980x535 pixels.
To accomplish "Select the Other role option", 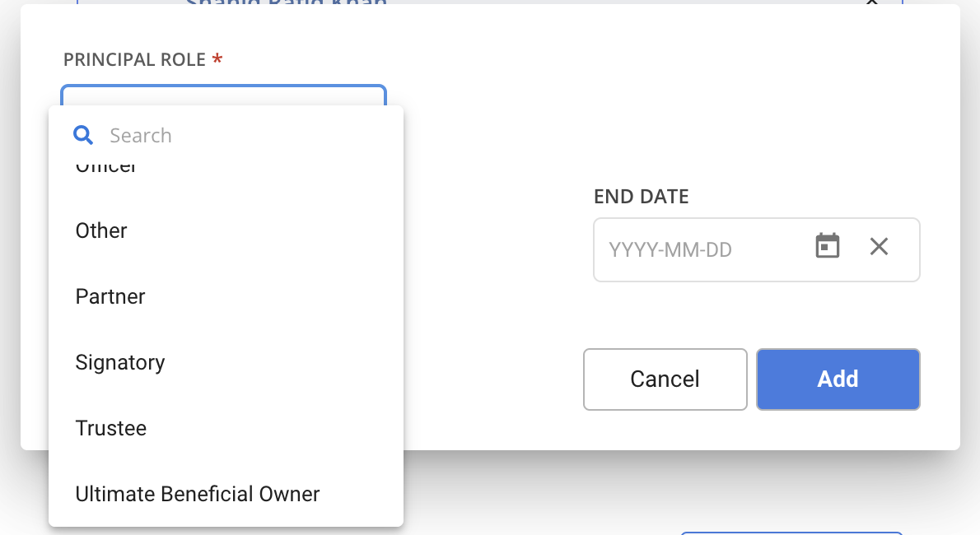I will tap(101, 230).
